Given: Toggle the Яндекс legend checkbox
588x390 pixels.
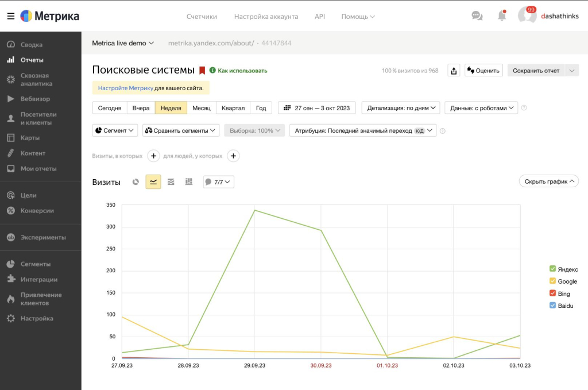Looking at the screenshot, I should [x=552, y=269].
